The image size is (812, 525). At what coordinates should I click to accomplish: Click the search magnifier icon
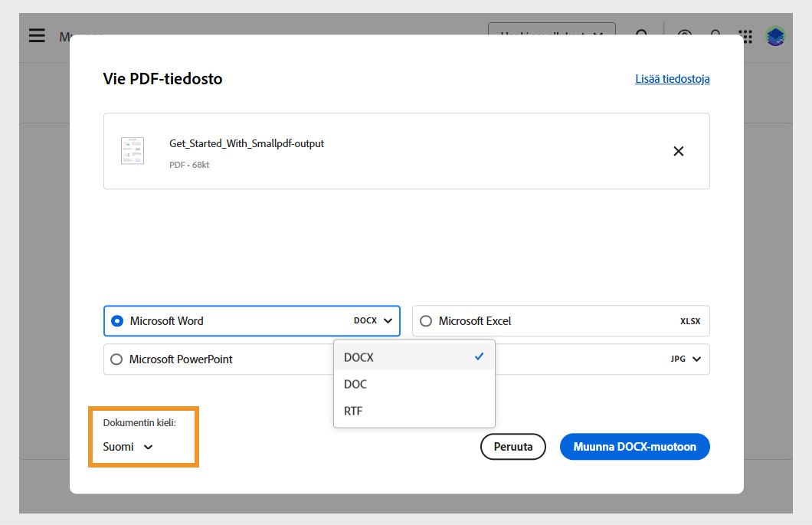[642, 36]
